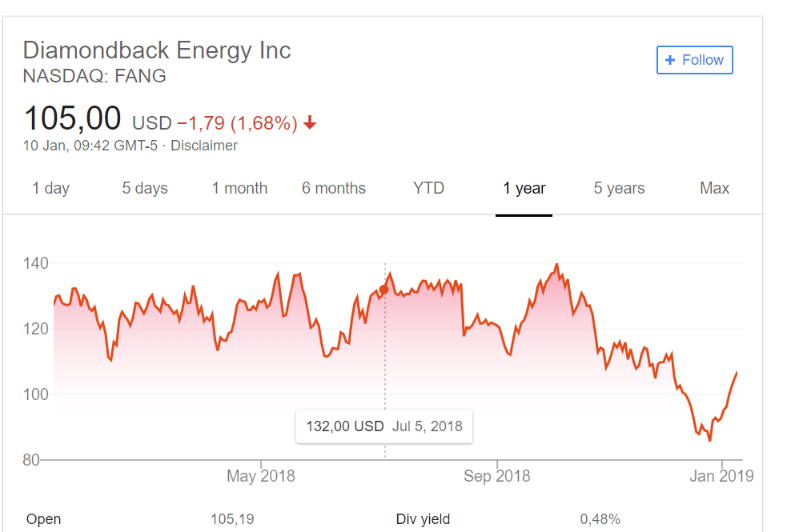The height and width of the screenshot is (532, 799).
Task: Click the Diamondback Energy Inc title
Action: tap(157, 50)
